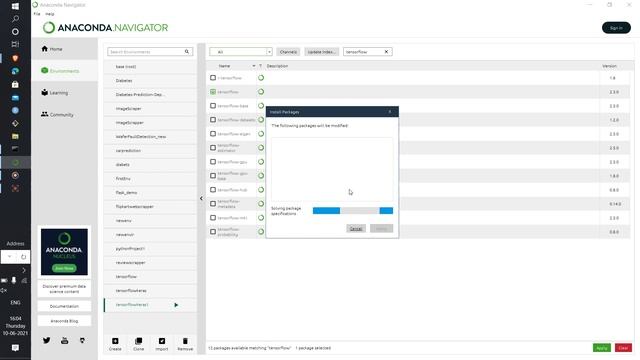640x360 pixels.
Task: Clear the tensorflow package search
Action: click(x=386, y=52)
